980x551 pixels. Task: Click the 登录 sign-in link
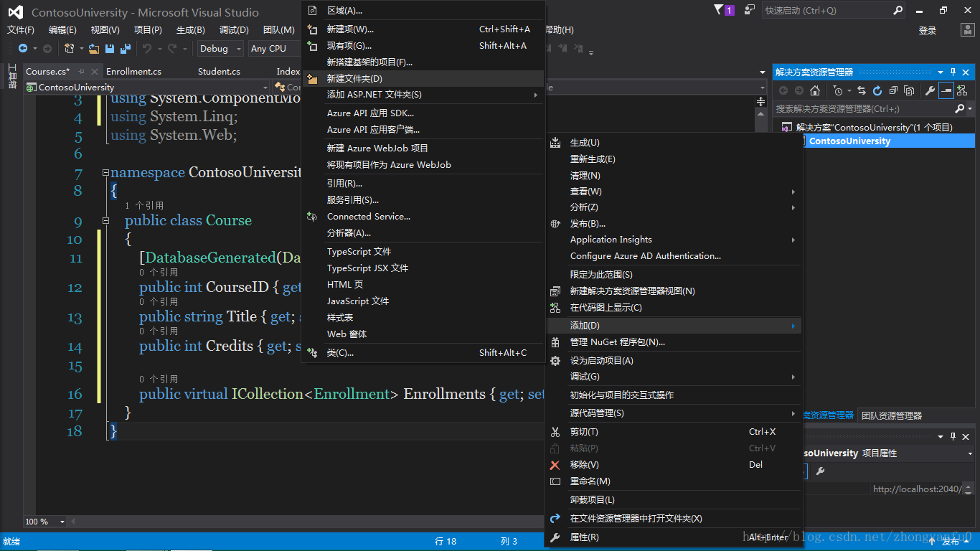point(928,30)
